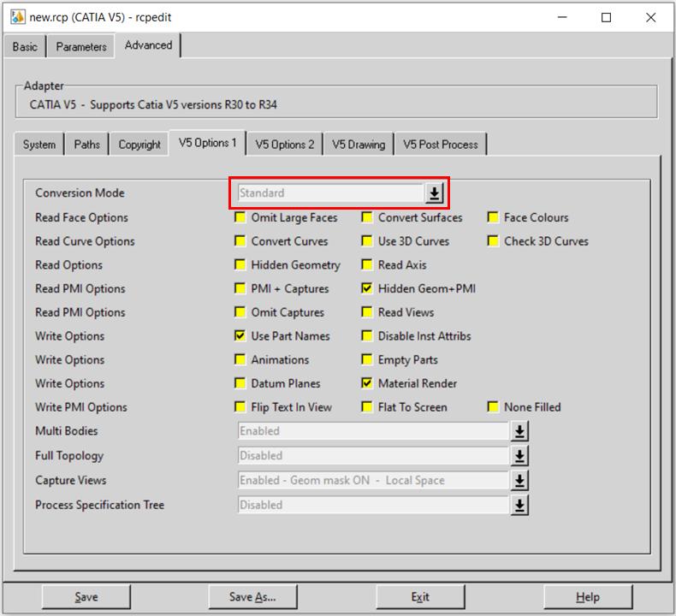Enable the Disable Inst Attribs checkbox
Viewport: 676px width, 616px height.
(x=367, y=335)
